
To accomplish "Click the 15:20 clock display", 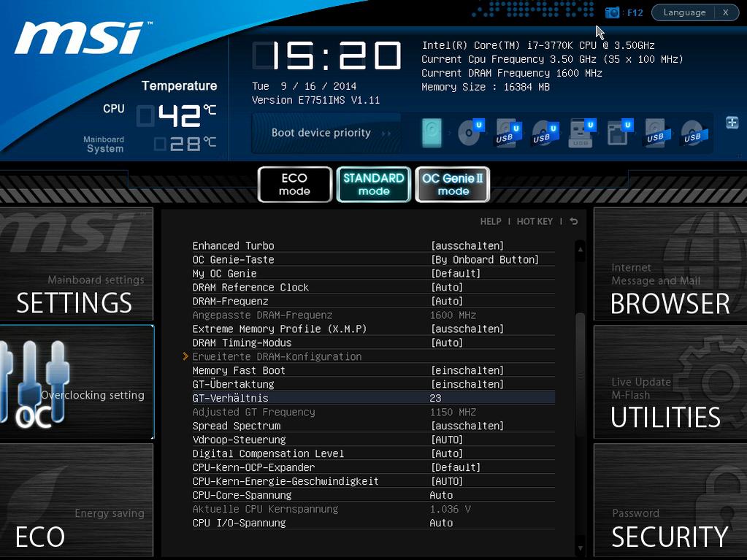I will [327, 55].
